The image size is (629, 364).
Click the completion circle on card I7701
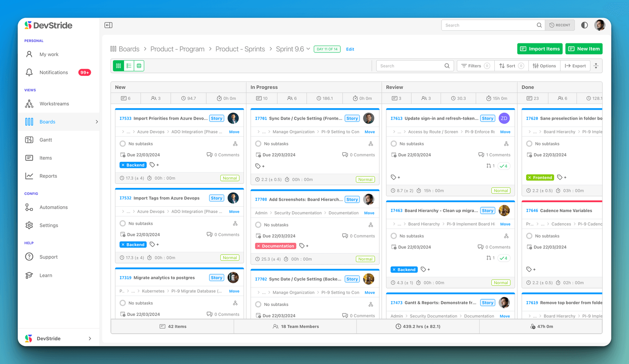(258, 143)
